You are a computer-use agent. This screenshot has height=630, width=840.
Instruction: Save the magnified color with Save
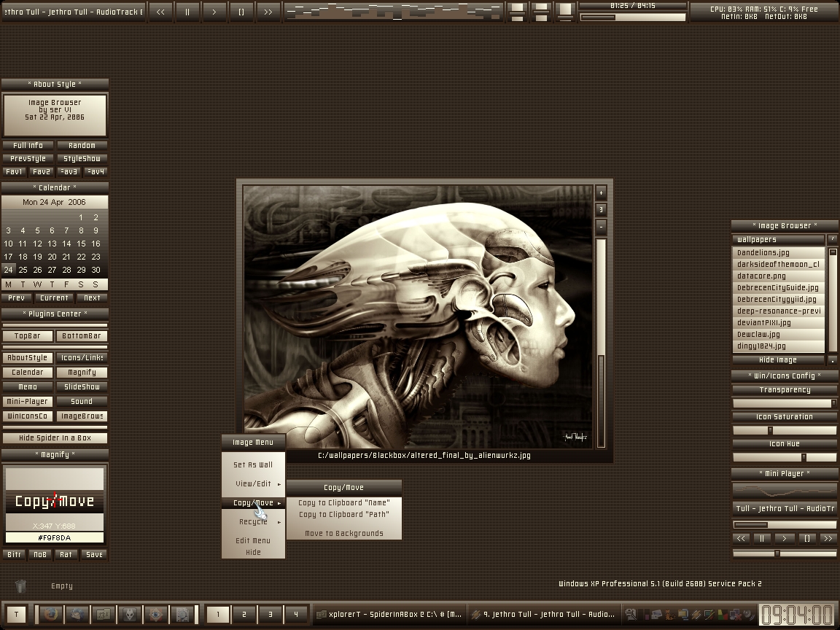coord(94,554)
